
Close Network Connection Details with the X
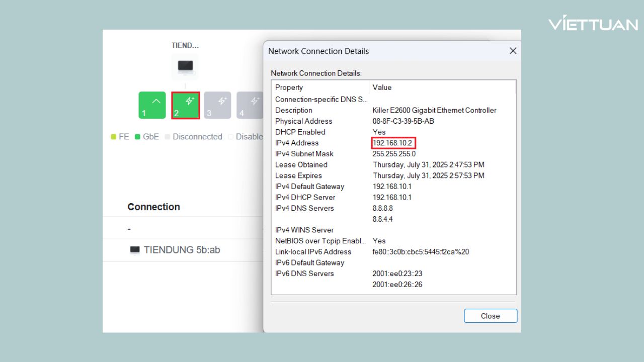point(513,51)
